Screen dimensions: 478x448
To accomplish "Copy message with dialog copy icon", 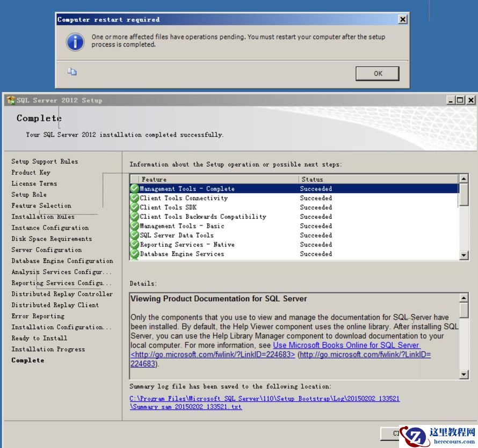I will click(72, 71).
